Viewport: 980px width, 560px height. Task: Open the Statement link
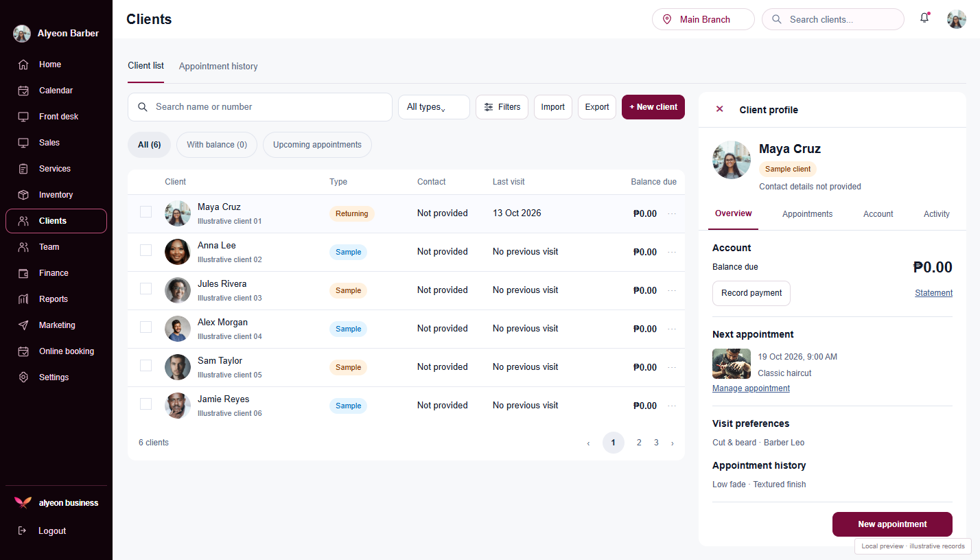[x=933, y=293]
